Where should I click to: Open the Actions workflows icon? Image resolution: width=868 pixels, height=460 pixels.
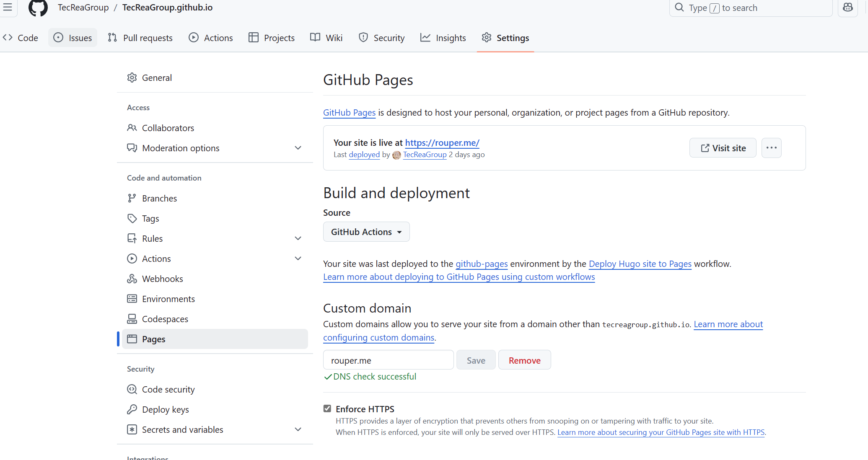pyautogui.click(x=194, y=37)
